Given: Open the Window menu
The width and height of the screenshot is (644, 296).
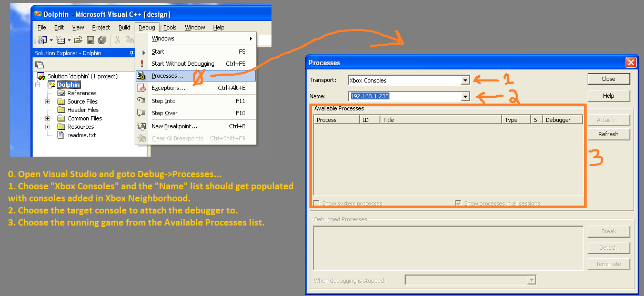Looking at the screenshot, I should pyautogui.click(x=195, y=27).
